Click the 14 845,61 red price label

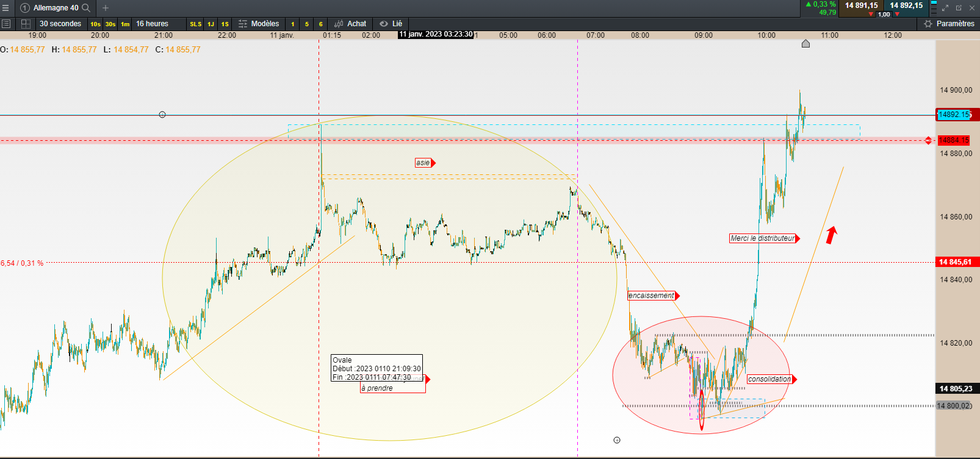pos(957,262)
